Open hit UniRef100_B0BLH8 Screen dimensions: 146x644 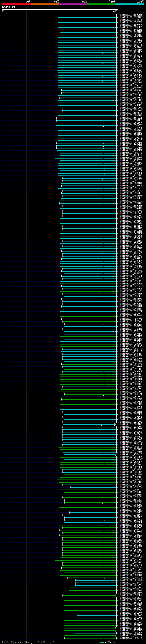click(x=131, y=30)
